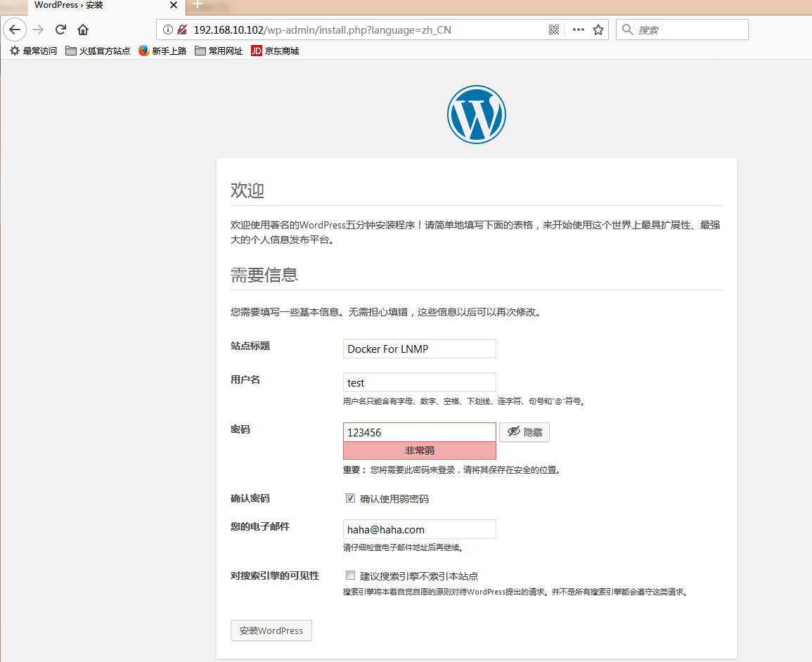Click the 站点标题 field with Docker For LNMP
812x662 pixels.
point(420,349)
